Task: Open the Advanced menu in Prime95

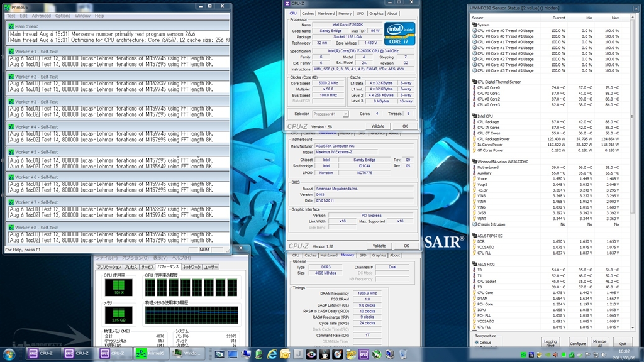Action: [x=42, y=16]
